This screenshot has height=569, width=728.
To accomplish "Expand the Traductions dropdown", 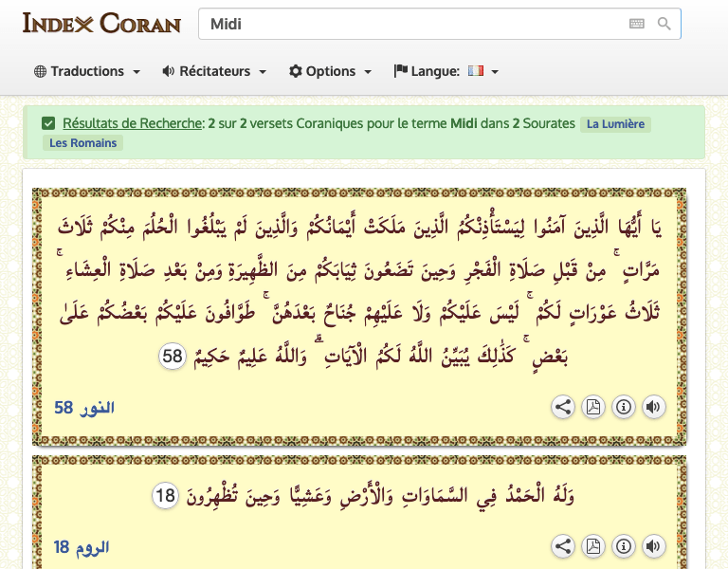I will click(87, 71).
